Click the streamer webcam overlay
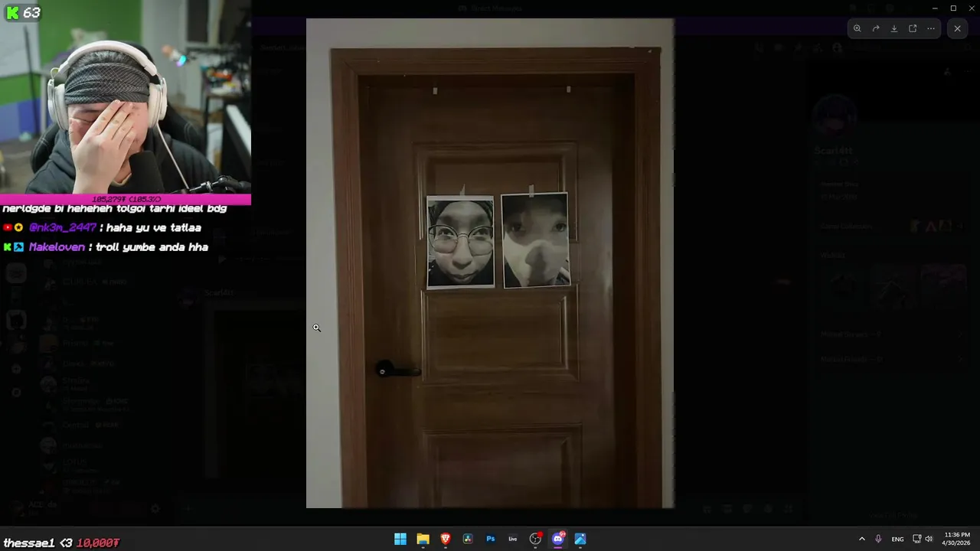Image resolution: width=980 pixels, height=551 pixels. coord(126,96)
